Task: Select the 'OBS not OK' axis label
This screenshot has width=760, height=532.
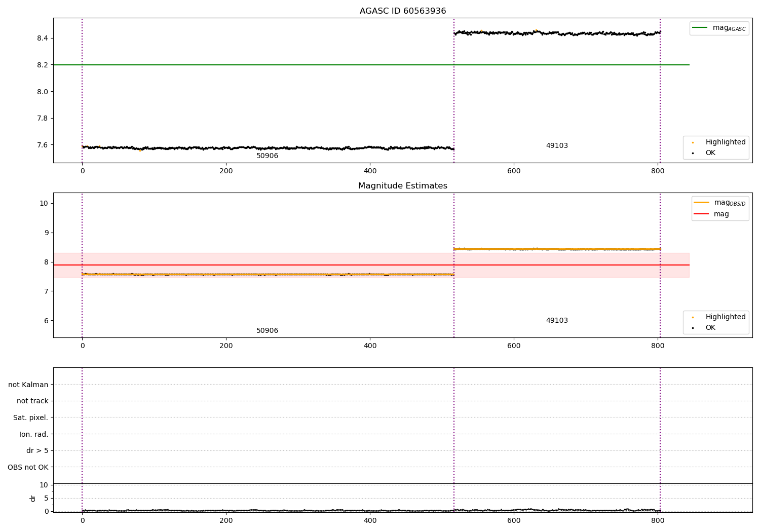Action: (x=28, y=467)
